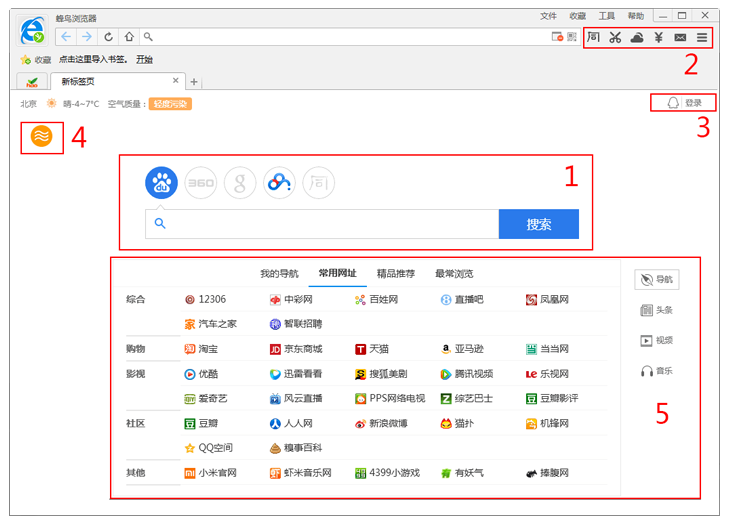Open the 京东商城 link
Viewport: 729px width, 521px height.
tap(296, 349)
